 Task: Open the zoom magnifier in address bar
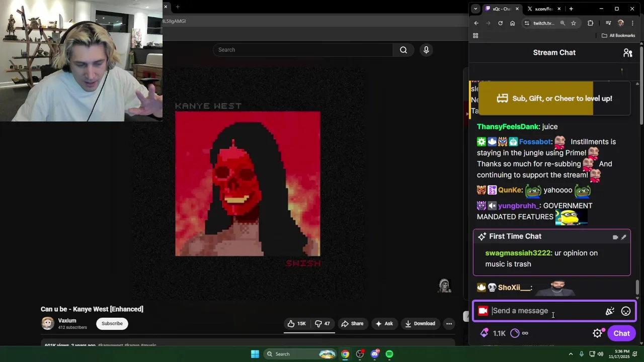(x=562, y=23)
